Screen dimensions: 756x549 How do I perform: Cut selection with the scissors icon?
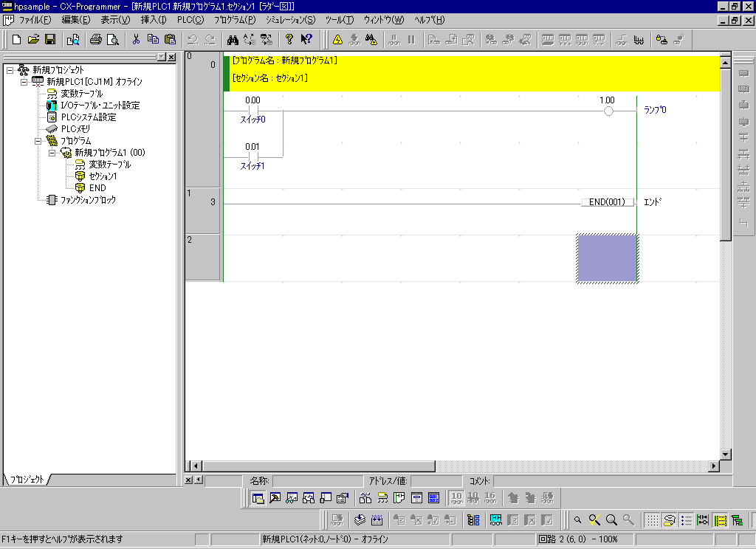coord(136,40)
